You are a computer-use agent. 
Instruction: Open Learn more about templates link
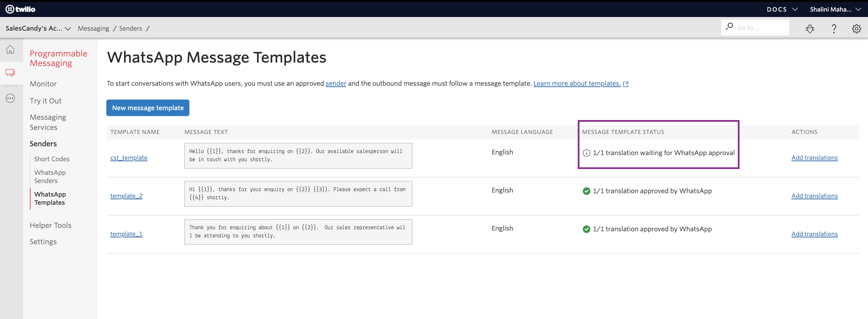577,84
